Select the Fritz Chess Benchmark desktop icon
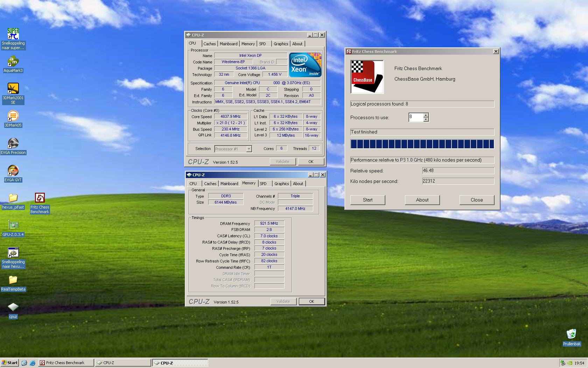Viewport: 588px width, 368px height. (40, 203)
